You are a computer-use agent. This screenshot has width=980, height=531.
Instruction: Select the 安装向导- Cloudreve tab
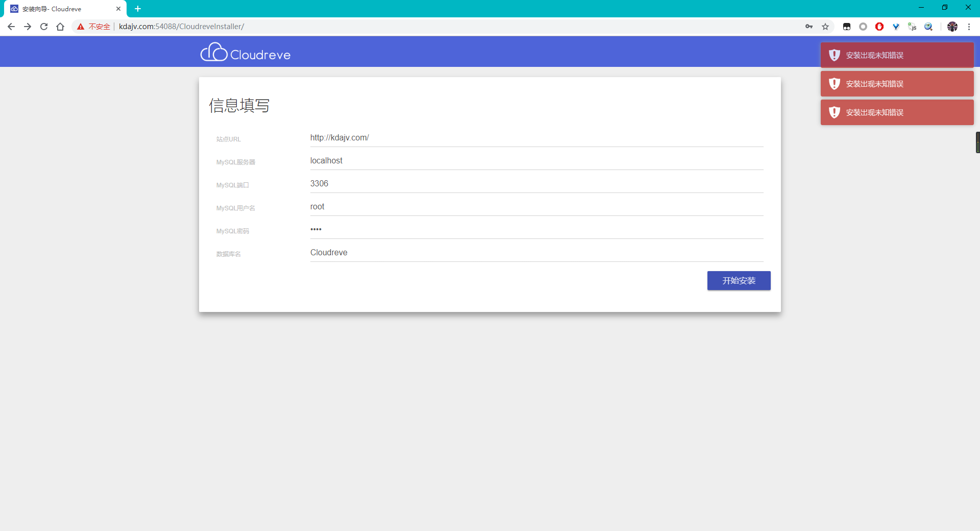tap(65, 9)
